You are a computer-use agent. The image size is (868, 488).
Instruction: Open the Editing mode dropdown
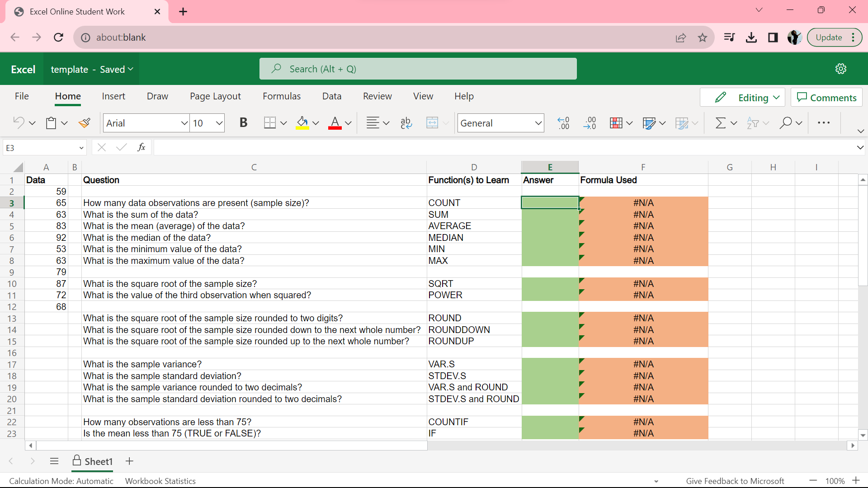point(742,98)
